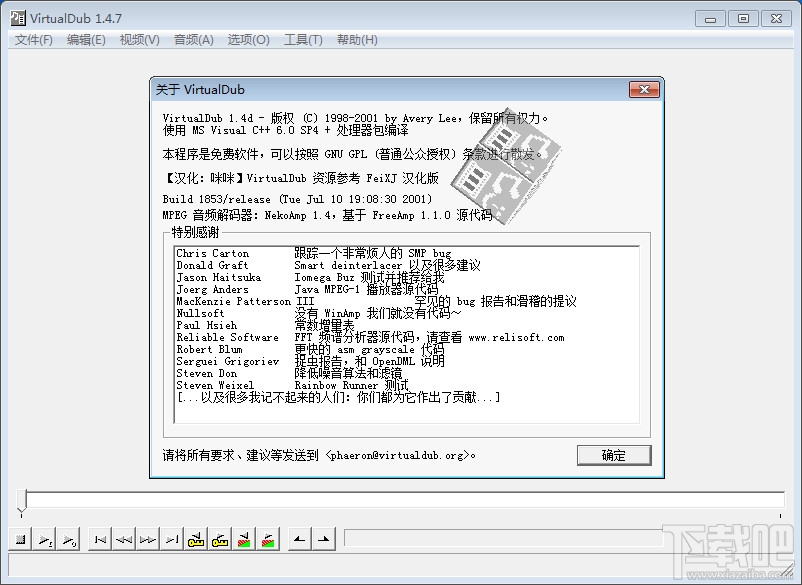
Task: Open the 工具(T) menu
Action: pos(303,40)
